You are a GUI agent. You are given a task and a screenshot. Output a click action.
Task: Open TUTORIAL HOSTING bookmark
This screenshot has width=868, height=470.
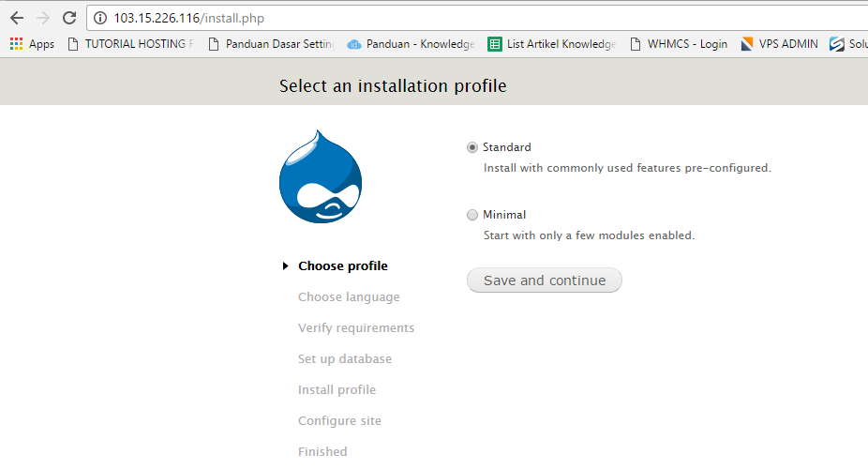(131, 44)
